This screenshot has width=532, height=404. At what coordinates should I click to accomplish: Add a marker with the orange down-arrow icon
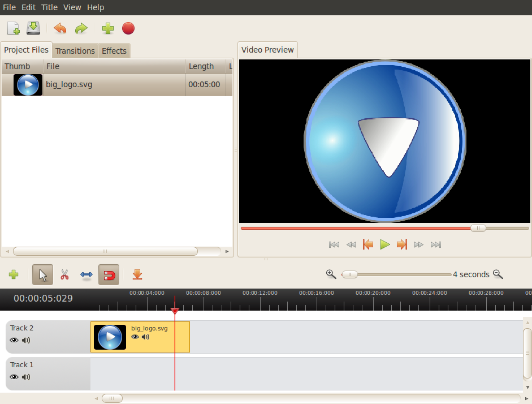pyautogui.click(x=137, y=275)
